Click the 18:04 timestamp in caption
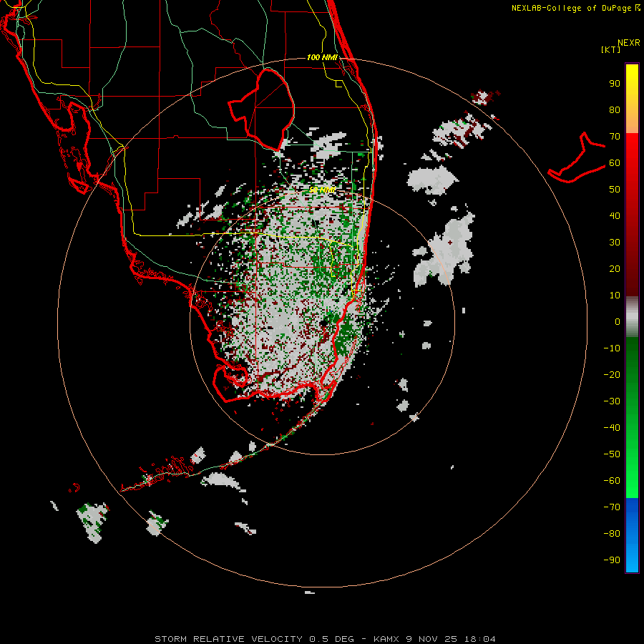Image resolution: width=644 pixels, height=644 pixels. coord(480,639)
